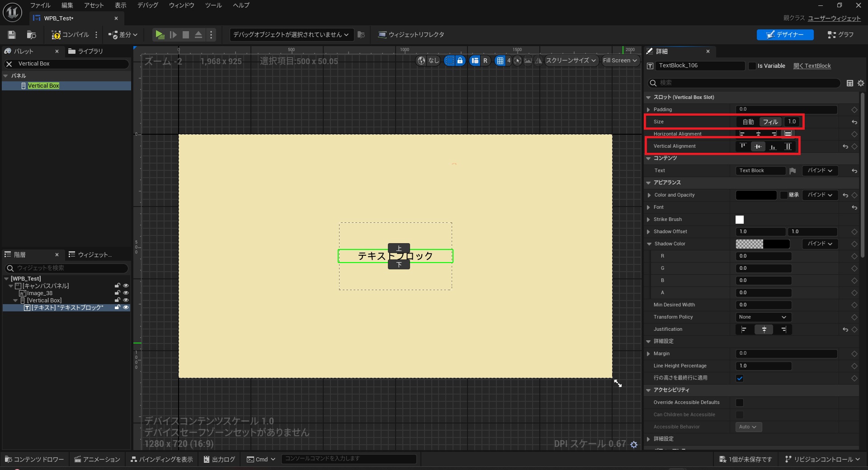The width and height of the screenshot is (868, 470).
Task: Switch to the ライブラリ tab in palette
Action: click(90, 51)
